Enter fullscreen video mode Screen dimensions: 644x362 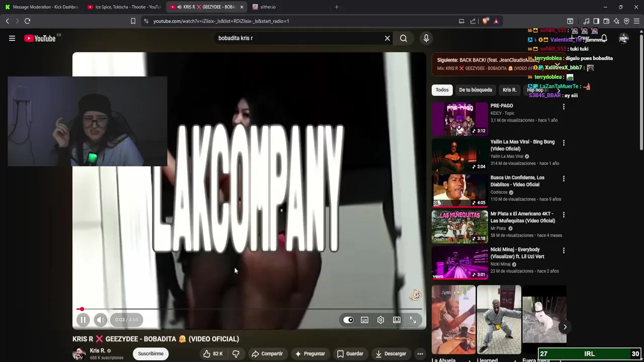pos(413,320)
